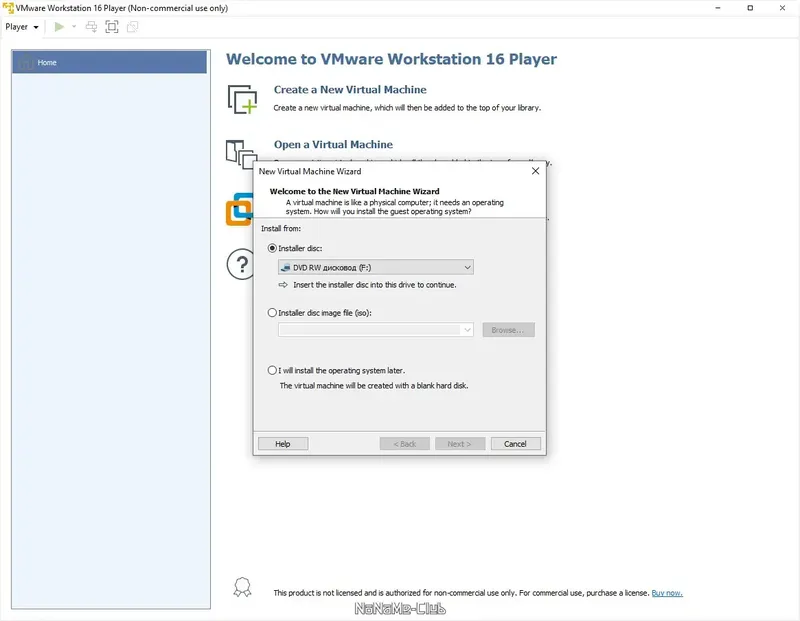Click 'The virtual machine will be created' text

click(373, 386)
